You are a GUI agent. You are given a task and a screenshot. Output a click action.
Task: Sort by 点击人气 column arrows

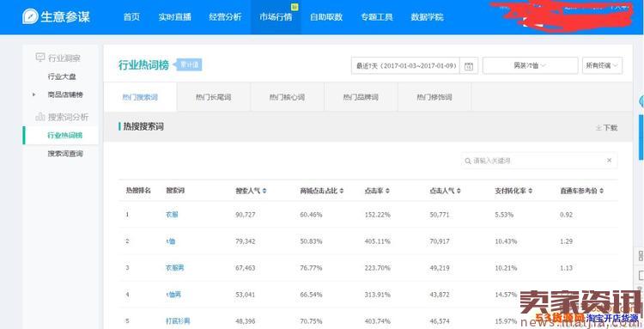pyautogui.click(x=459, y=191)
